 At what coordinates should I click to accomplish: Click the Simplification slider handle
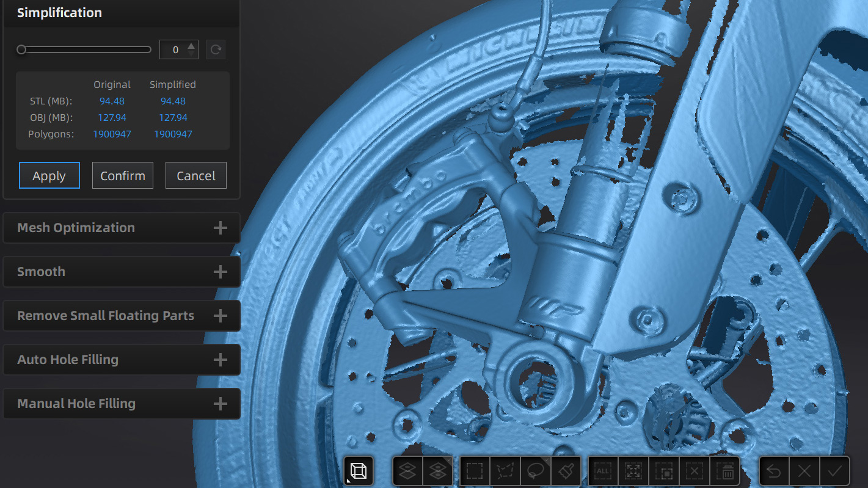[21, 49]
